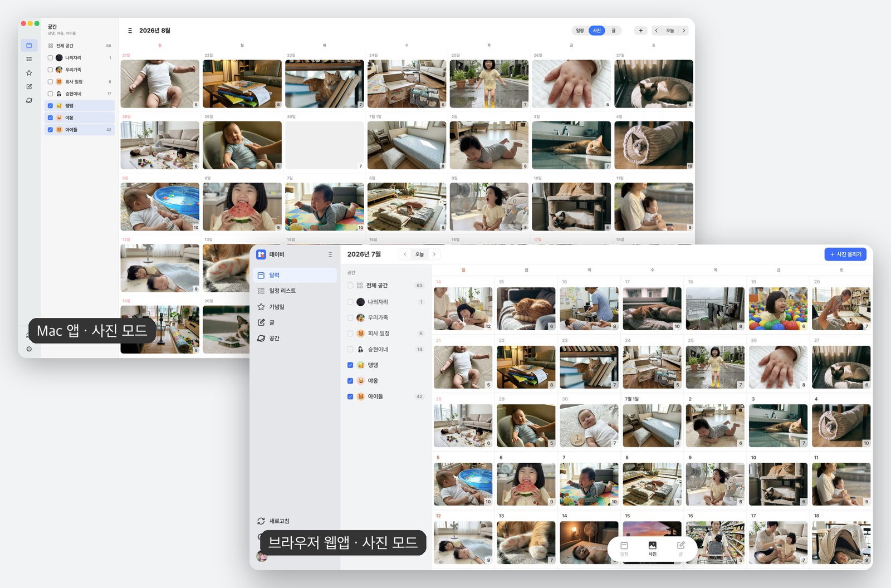Open writing pencil icon in Mac app rail
Screen dimensions: 891x588
click(29, 86)
